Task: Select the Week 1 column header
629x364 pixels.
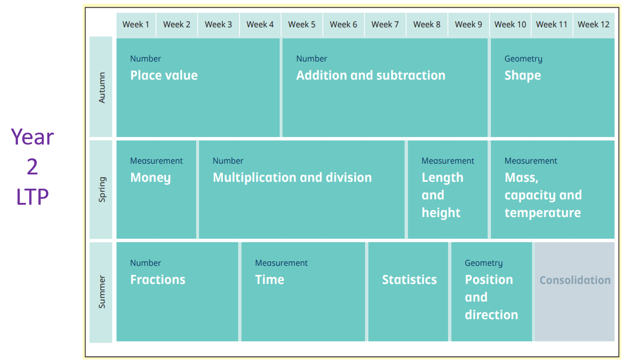Action: pos(136,25)
